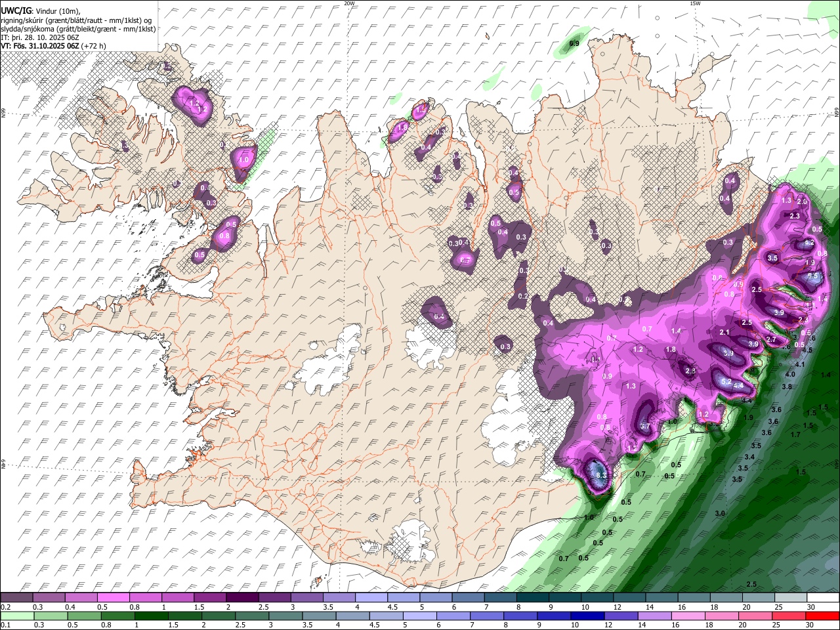840x630 pixels.
Task: Click the '4.1' value offshore east
Action: (800, 364)
